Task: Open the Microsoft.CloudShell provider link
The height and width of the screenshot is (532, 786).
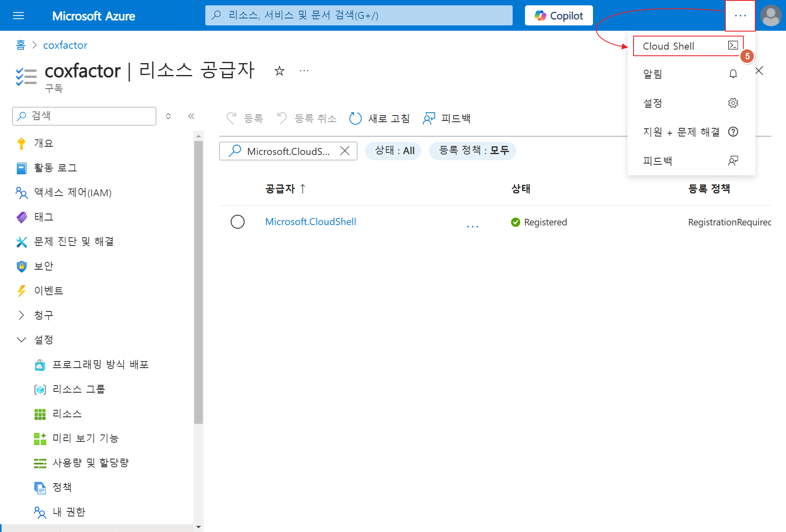Action: [x=311, y=222]
